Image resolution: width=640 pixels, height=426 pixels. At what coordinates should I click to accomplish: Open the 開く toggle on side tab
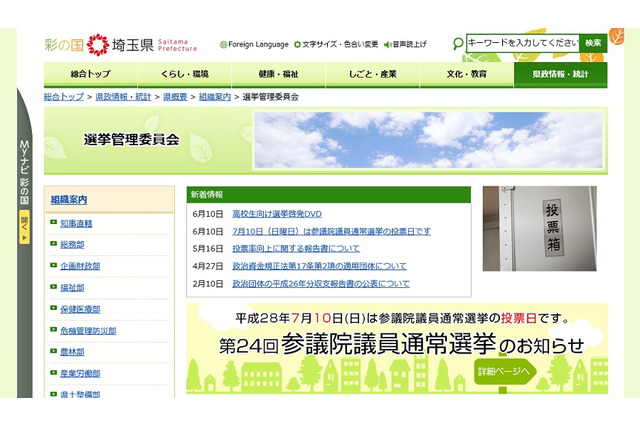[24, 225]
